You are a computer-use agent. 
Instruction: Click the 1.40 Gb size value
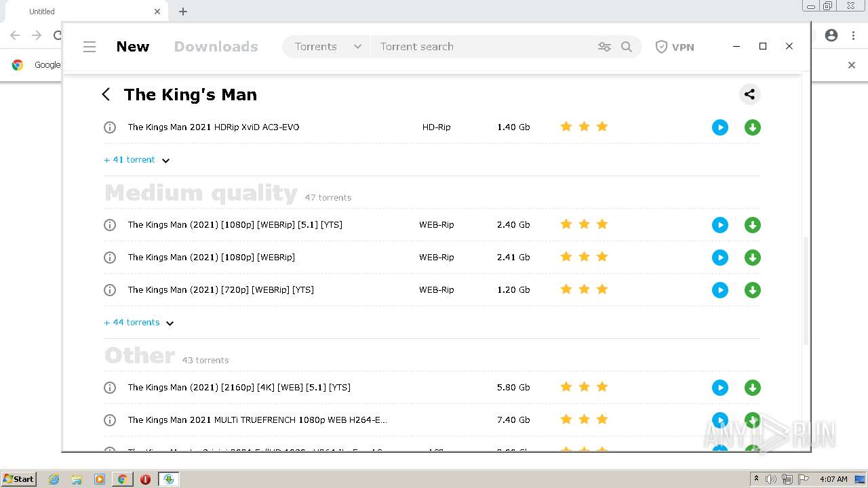click(x=513, y=127)
